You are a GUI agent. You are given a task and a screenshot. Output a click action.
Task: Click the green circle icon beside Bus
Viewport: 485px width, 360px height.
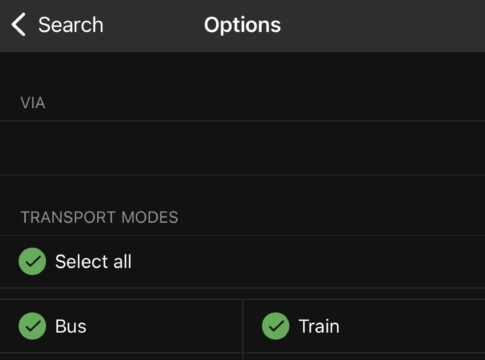pos(32,326)
